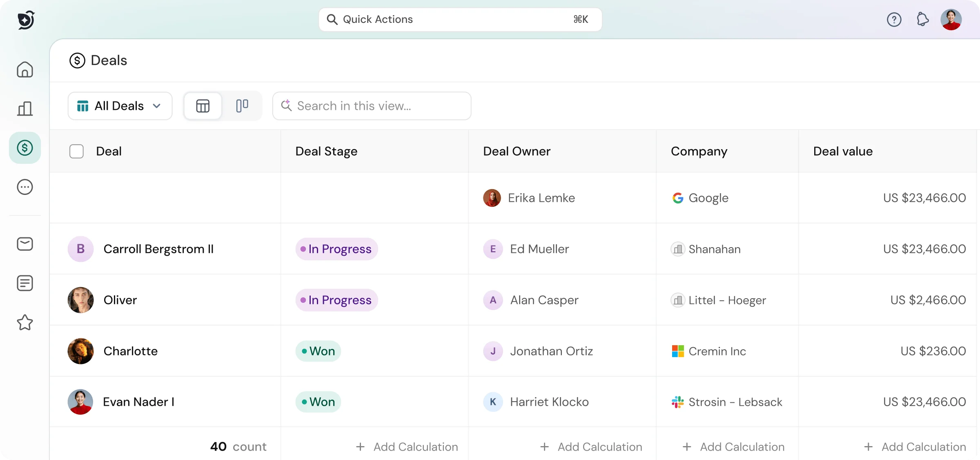Open the Home section in the sidebar
This screenshot has height=460, width=980.
tap(25, 69)
